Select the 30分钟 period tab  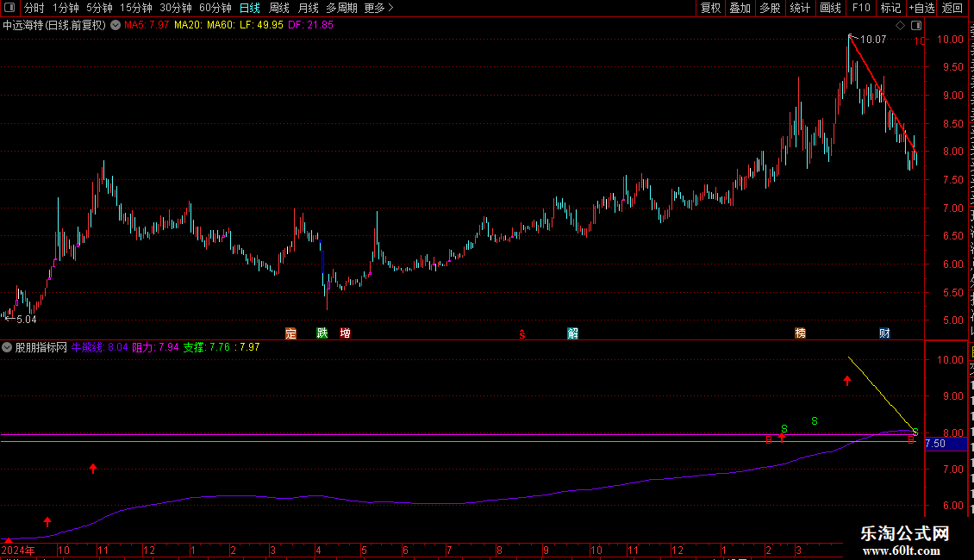click(176, 8)
